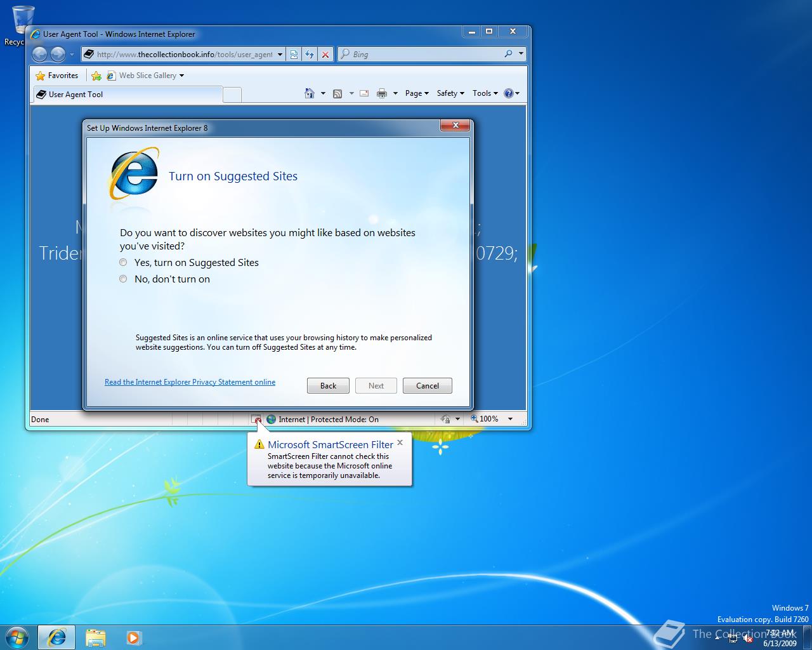Click the Back button in setup dialog
This screenshot has height=650, width=812.
(328, 386)
